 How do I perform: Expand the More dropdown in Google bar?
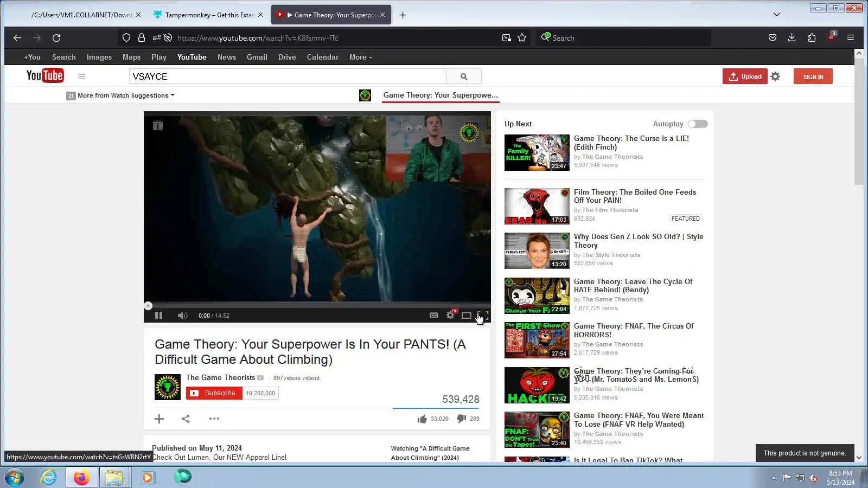click(361, 57)
